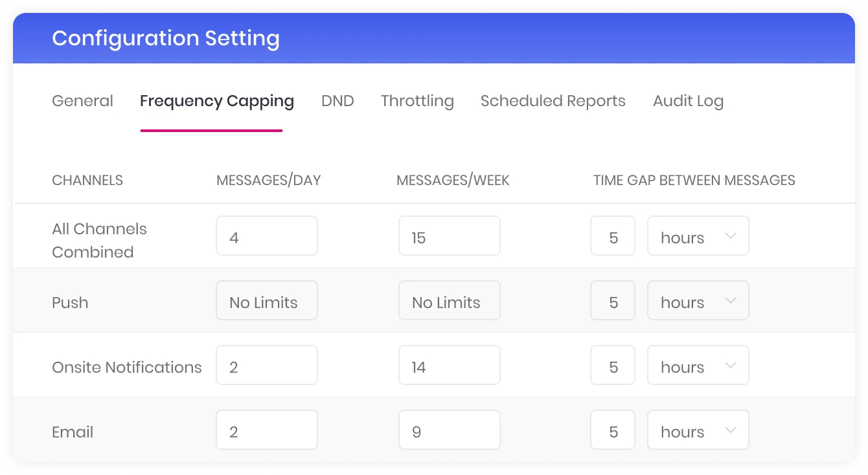Click the Email messages per day field
This screenshot has width=868, height=475.
[267, 430]
